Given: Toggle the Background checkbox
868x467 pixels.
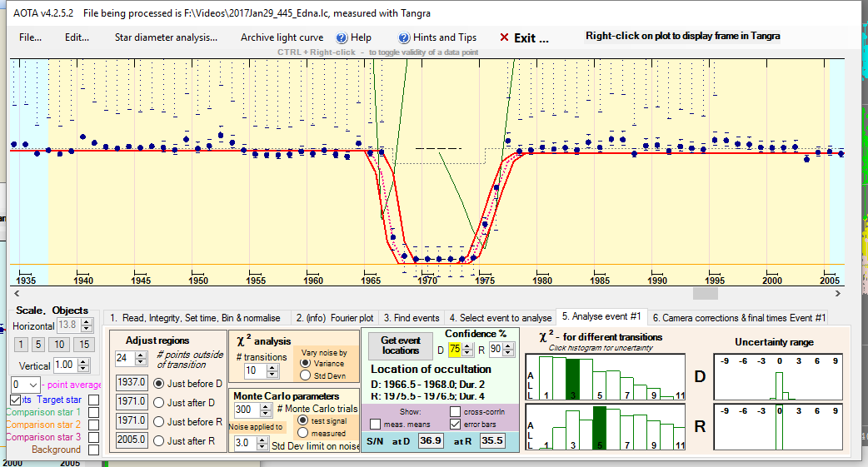Looking at the screenshot, I should point(93,450).
